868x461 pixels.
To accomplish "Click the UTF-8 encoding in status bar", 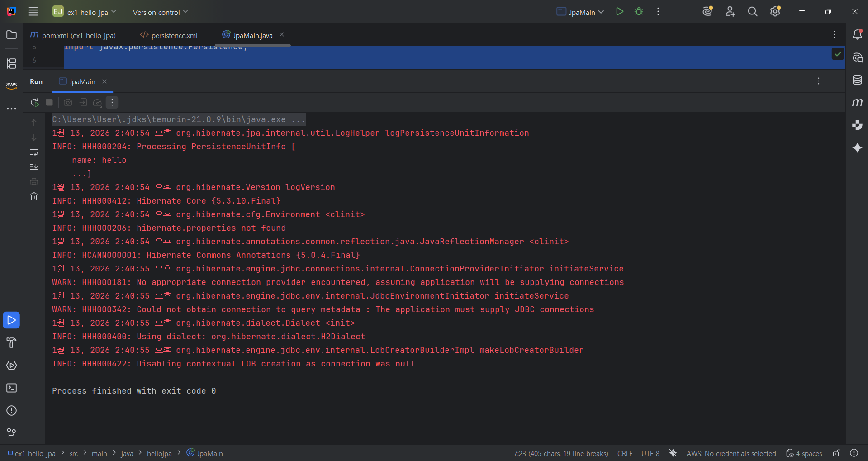I will click(x=650, y=453).
